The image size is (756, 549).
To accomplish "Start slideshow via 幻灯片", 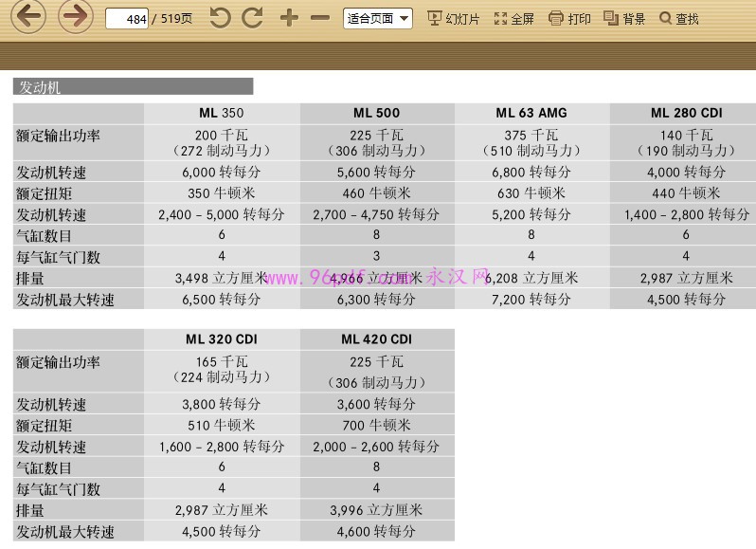I will point(453,19).
